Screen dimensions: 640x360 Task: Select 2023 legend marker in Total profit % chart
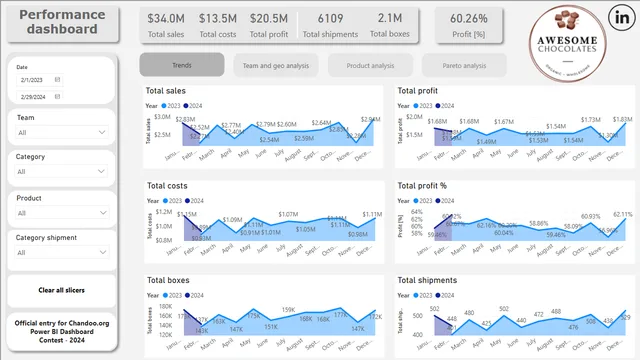(x=416, y=201)
